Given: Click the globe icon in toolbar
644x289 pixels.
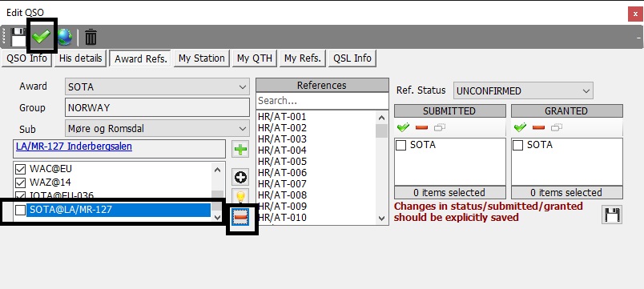Looking at the screenshot, I should pyautogui.click(x=65, y=37).
